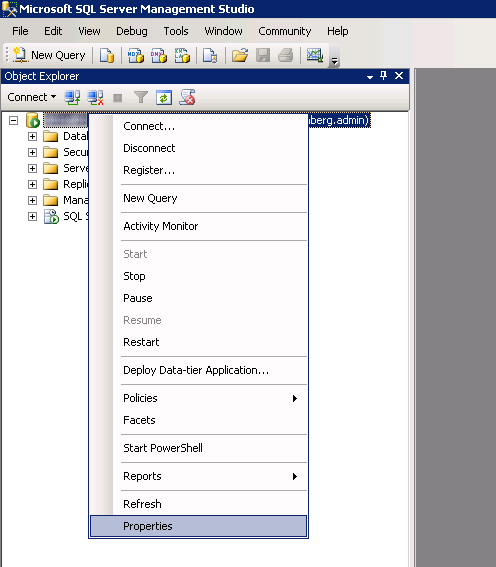The image size is (496, 567).
Task: Open the Activity Monitor toolbar icon
Action: coord(315,55)
